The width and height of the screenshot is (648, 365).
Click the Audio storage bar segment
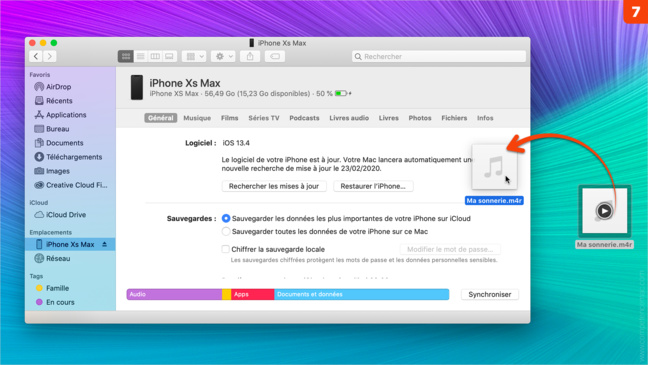click(174, 294)
